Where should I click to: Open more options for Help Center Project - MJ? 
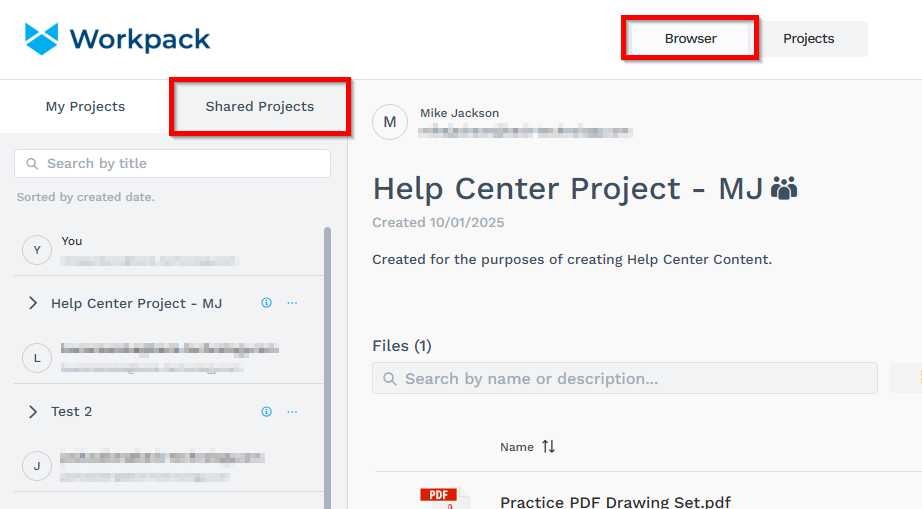click(x=292, y=303)
